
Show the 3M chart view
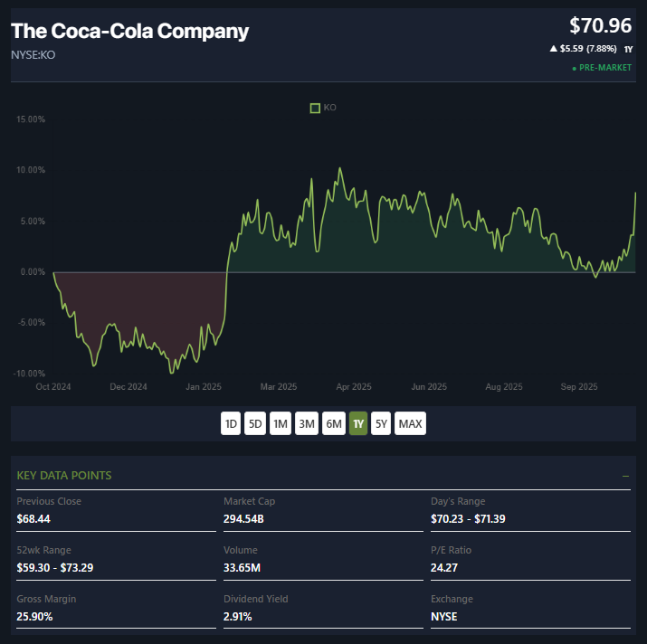coord(307,423)
